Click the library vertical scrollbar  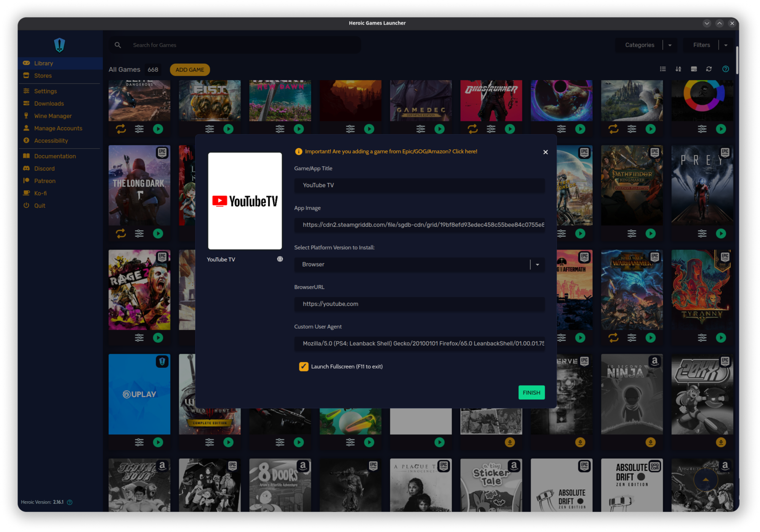(x=737, y=60)
